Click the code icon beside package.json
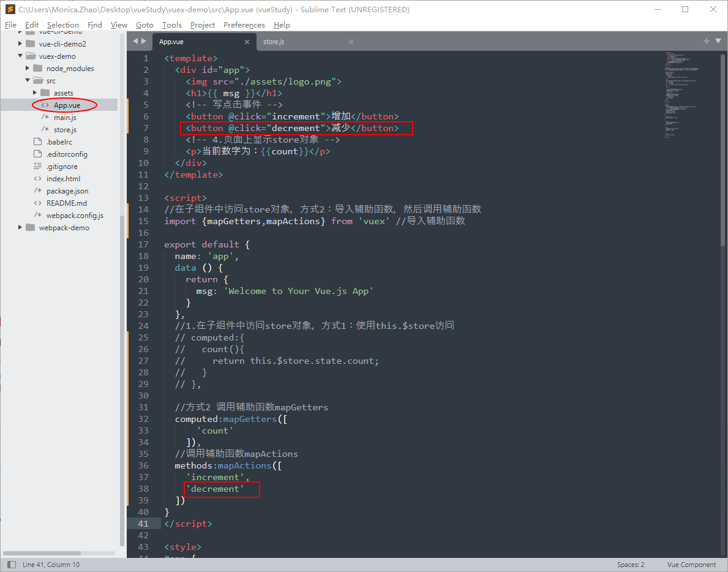This screenshot has width=728, height=572. pos(37,190)
